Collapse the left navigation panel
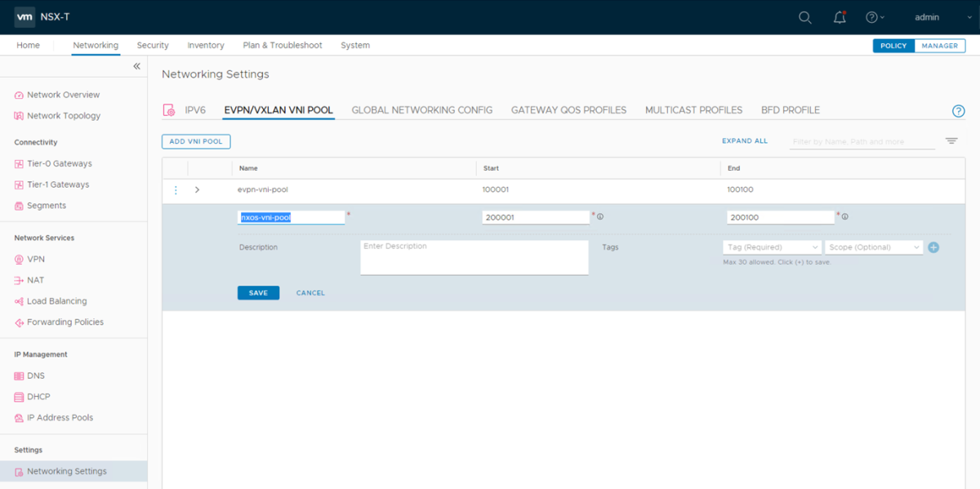 (x=136, y=66)
